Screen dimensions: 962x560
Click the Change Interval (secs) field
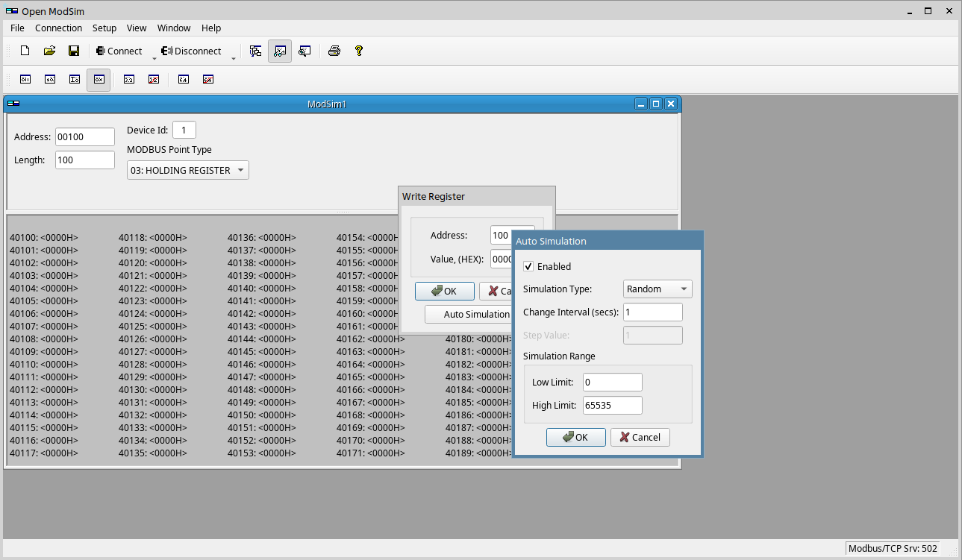(x=652, y=312)
